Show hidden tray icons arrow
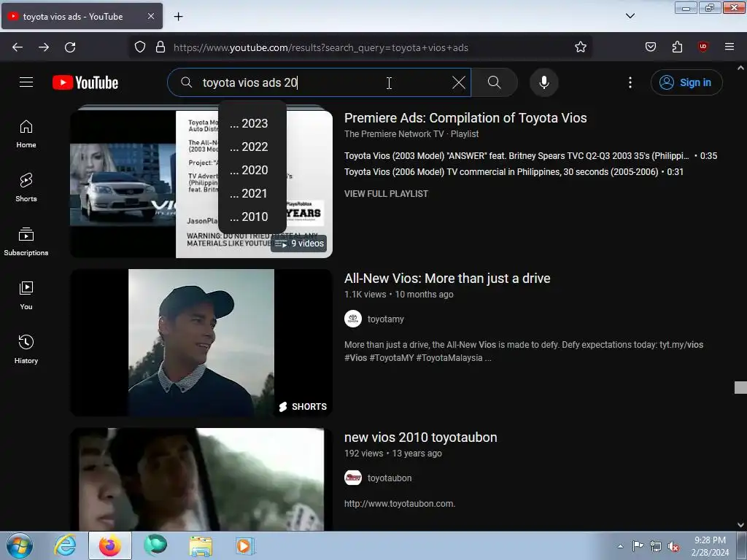 point(620,546)
